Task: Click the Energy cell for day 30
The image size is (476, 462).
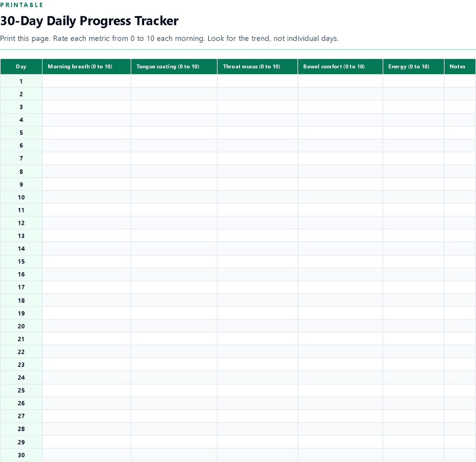Action: click(413, 455)
